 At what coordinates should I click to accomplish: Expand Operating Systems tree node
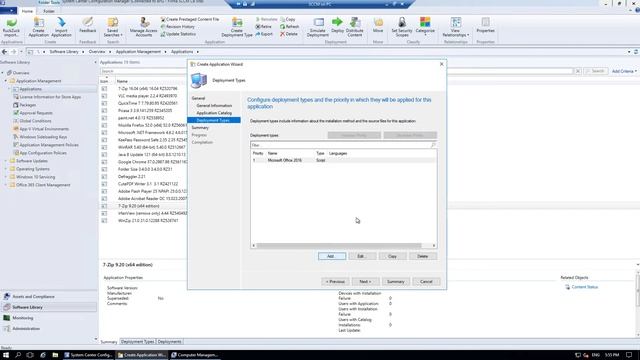(x=6, y=169)
